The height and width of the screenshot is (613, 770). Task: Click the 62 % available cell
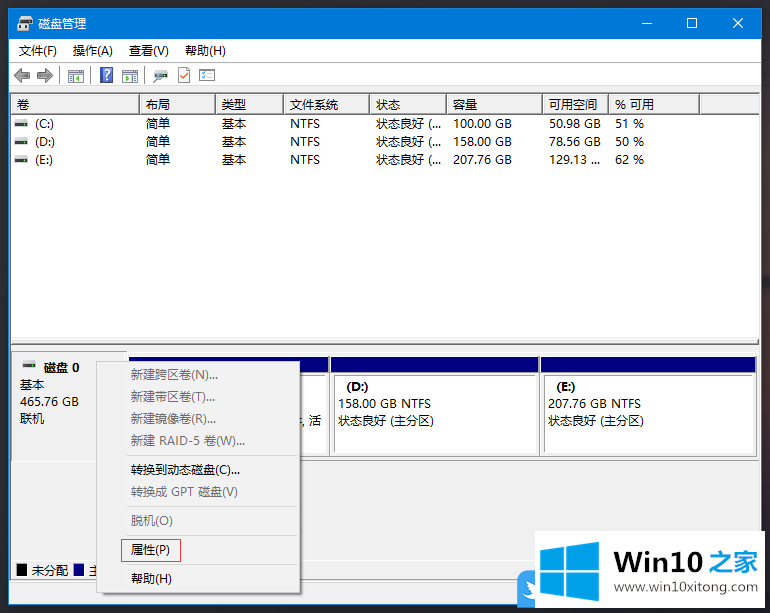pos(630,160)
